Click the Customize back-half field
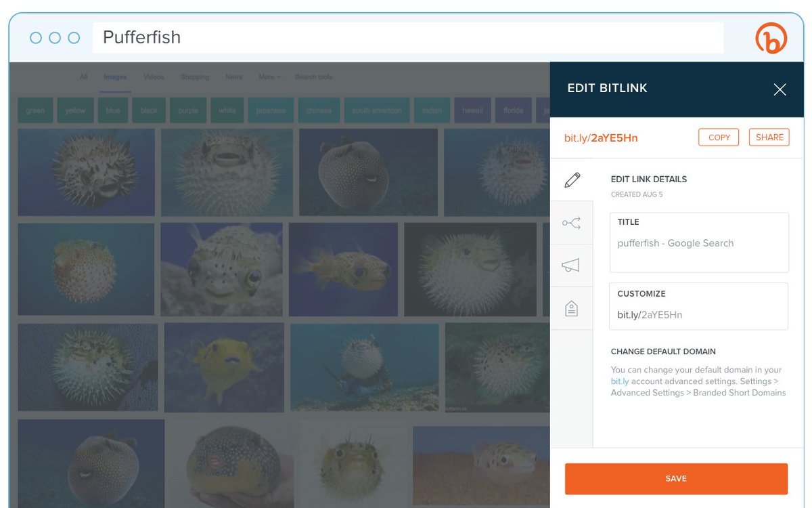 click(x=699, y=307)
